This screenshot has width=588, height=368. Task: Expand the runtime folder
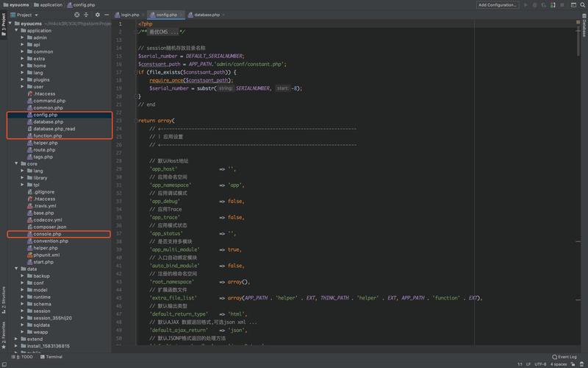click(x=23, y=297)
